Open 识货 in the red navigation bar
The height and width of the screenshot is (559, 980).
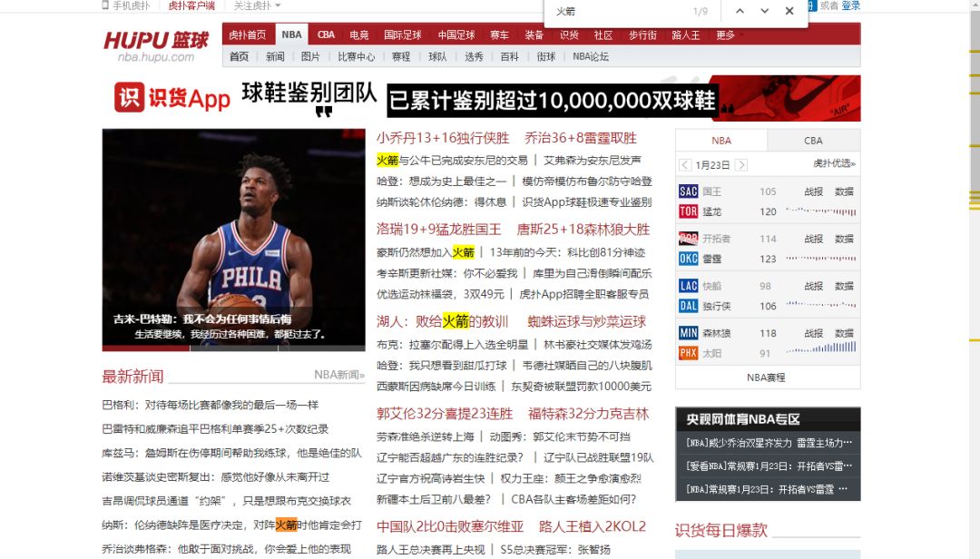[x=569, y=35]
